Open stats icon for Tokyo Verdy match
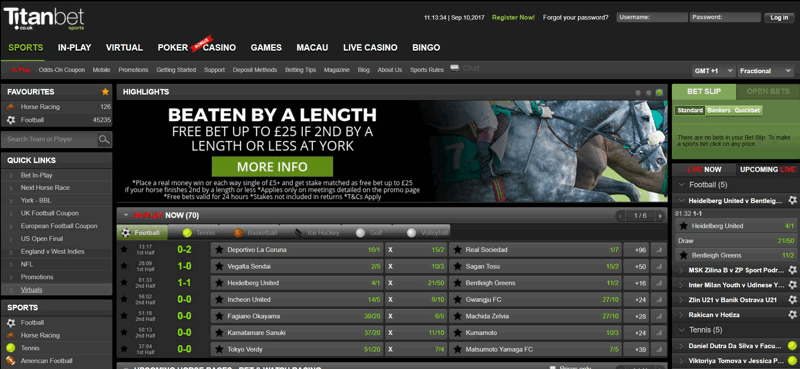This screenshot has height=369, width=800. tap(659, 350)
